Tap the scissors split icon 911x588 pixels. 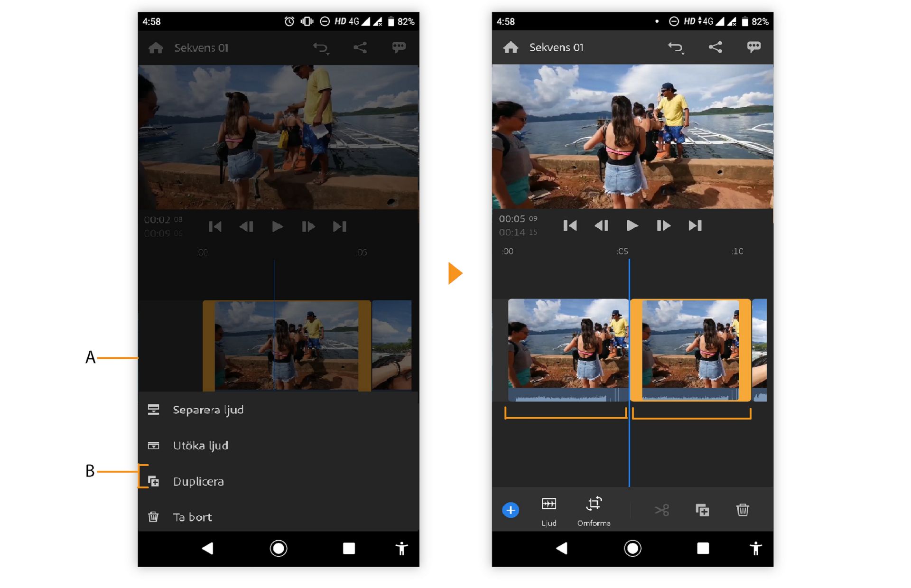661,510
